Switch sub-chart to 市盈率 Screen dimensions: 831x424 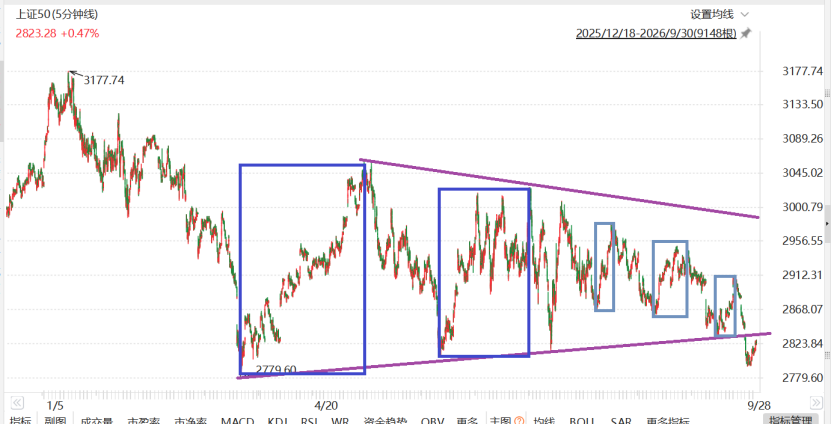(x=144, y=421)
